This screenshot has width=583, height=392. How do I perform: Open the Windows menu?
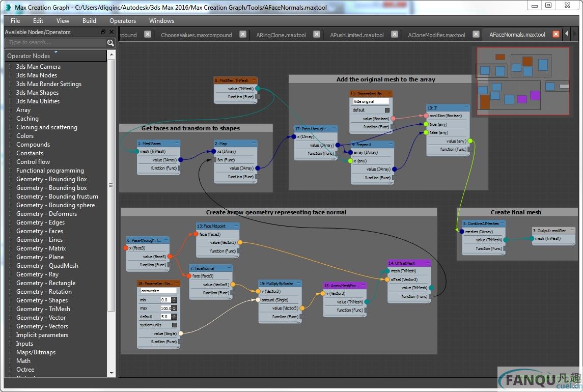tap(161, 21)
